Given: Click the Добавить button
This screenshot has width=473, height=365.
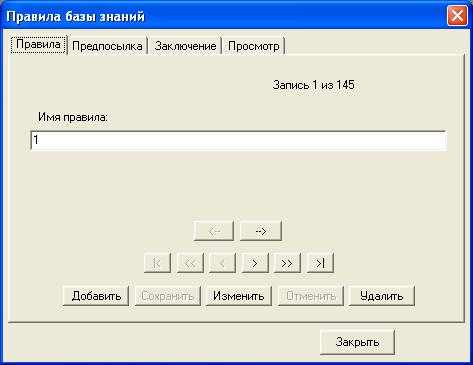Looking at the screenshot, I should [x=96, y=296].
